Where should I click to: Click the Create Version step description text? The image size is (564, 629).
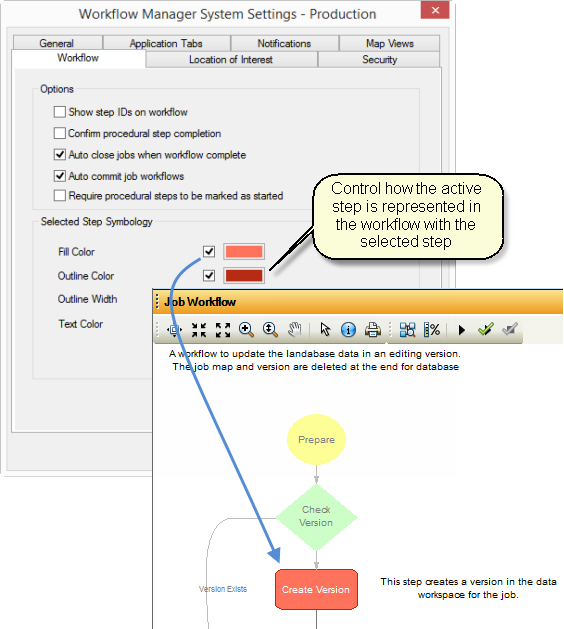point(469,588)
